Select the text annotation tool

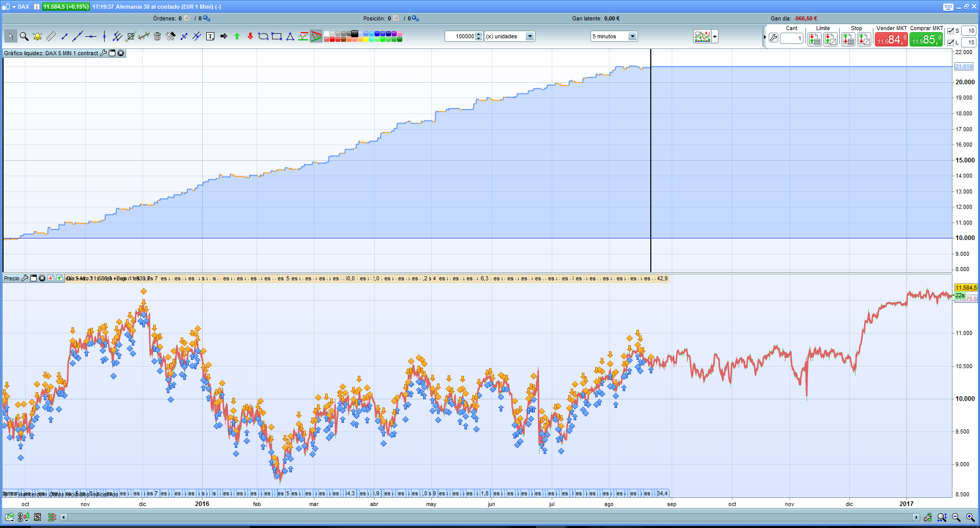[210, 36]
